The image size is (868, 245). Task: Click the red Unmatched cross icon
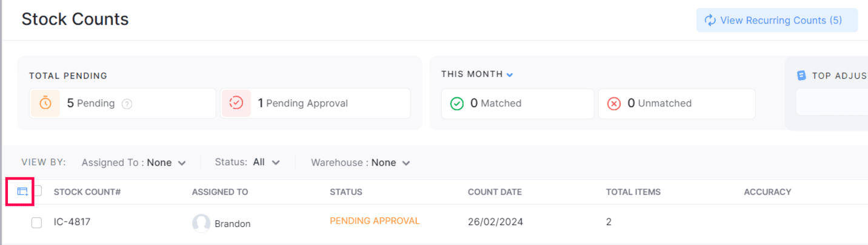click(614, 103)
